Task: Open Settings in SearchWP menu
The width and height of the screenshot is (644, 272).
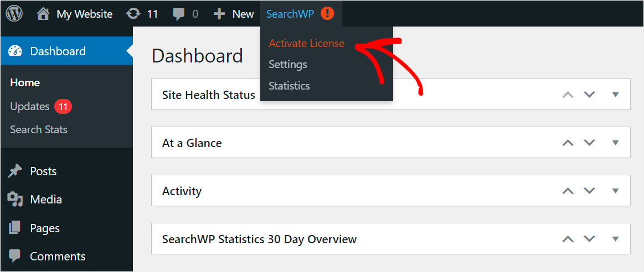Action: [x=288, y=65]
